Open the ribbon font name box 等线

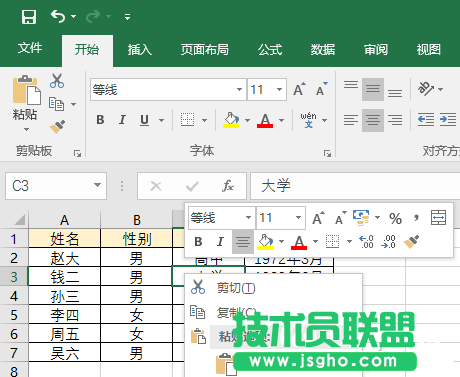[168, 89]
